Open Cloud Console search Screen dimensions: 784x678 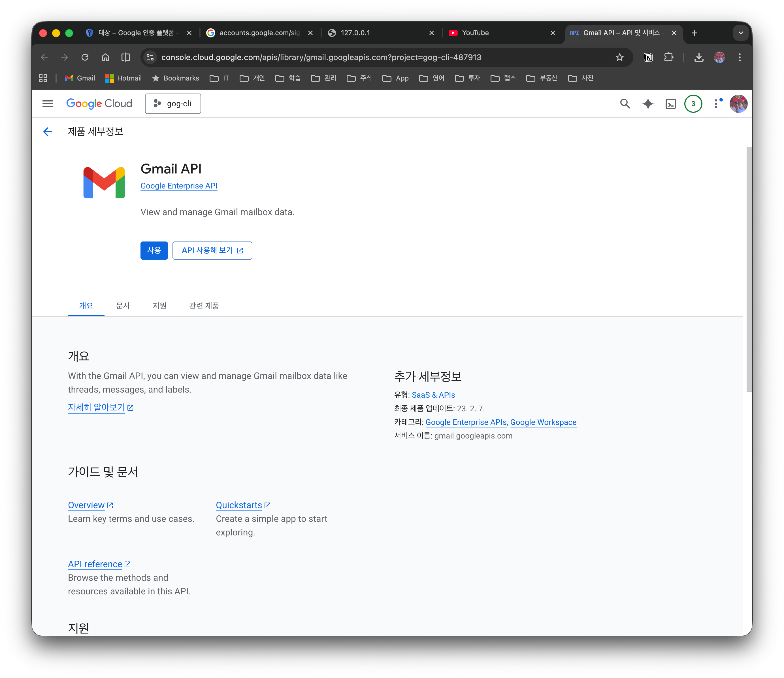click(625, 104)
